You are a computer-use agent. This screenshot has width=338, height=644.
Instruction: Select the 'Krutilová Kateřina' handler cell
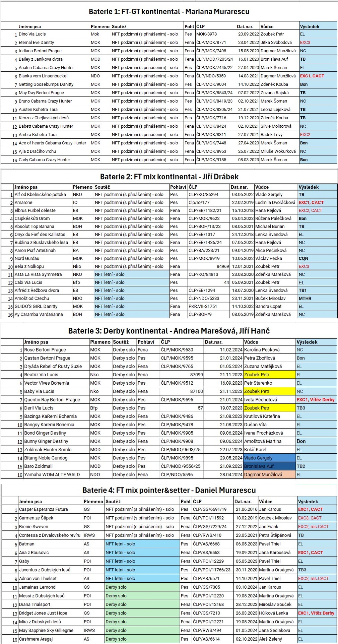pos(269,416)
